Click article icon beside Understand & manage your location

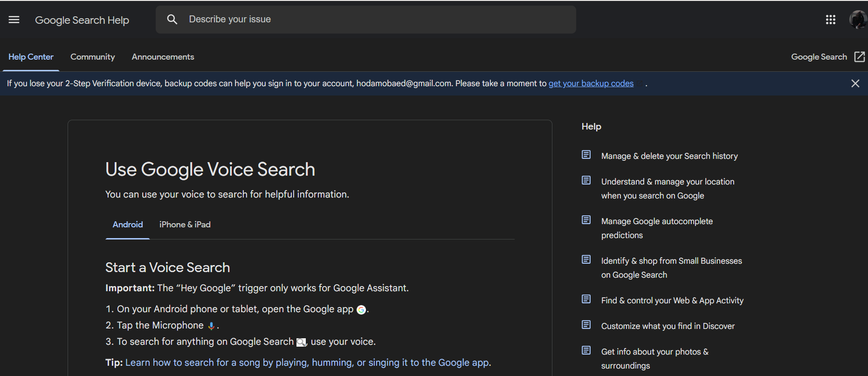tap(586, 180)
